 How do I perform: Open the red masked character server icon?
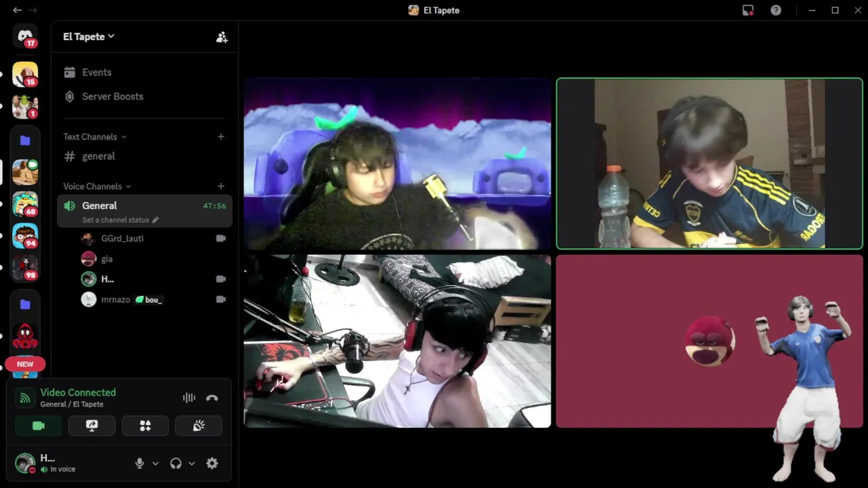[25, 335]
